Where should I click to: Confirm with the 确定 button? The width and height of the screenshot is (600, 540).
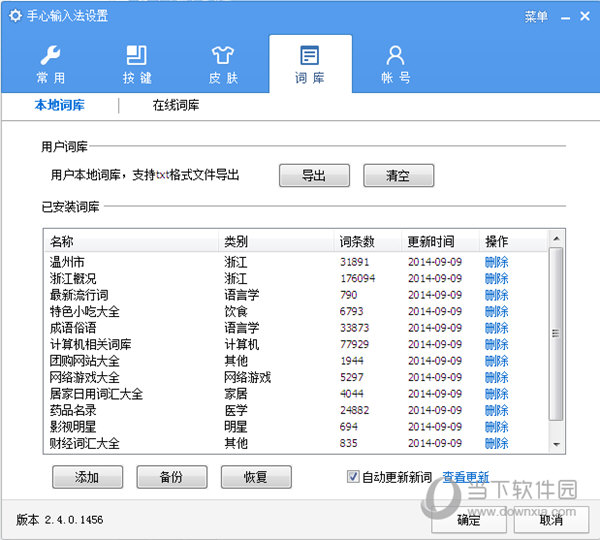coord(469,520)
